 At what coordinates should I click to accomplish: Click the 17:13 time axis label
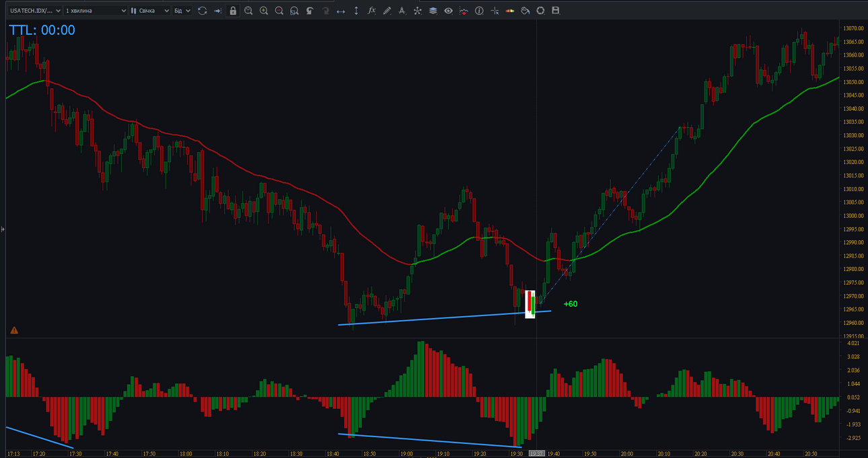[13, 454]
